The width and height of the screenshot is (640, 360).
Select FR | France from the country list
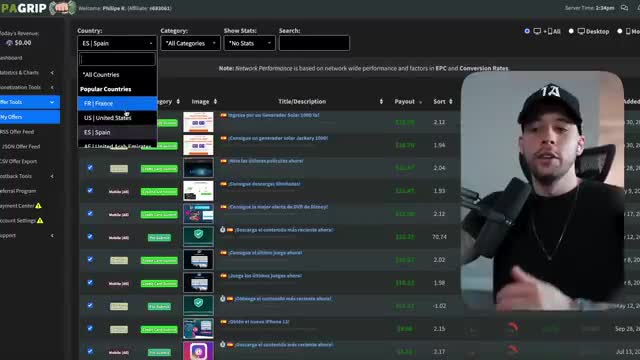click(x=117, y=104)
